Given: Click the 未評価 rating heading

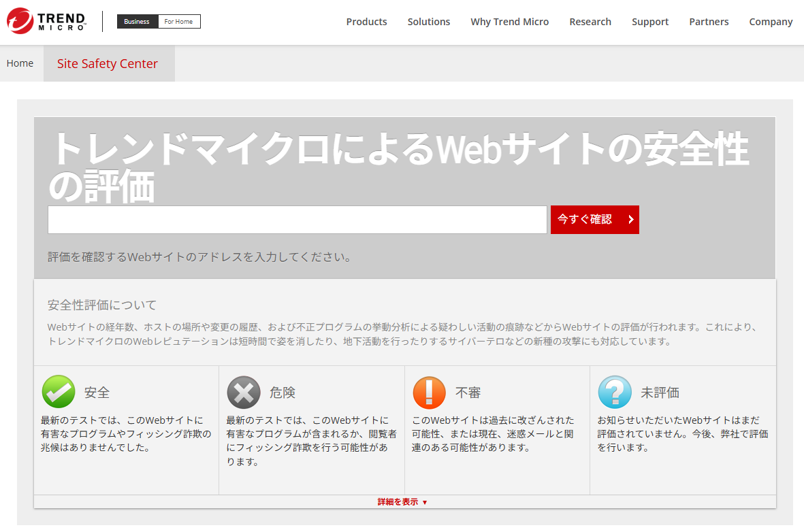Looking at the screenshot, I should pos(660,393).
